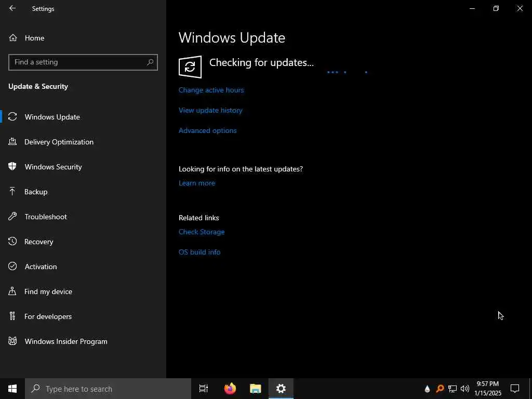Click the Learn more link
The width and height of the screenshot is (532, 399).
[197, 183]
